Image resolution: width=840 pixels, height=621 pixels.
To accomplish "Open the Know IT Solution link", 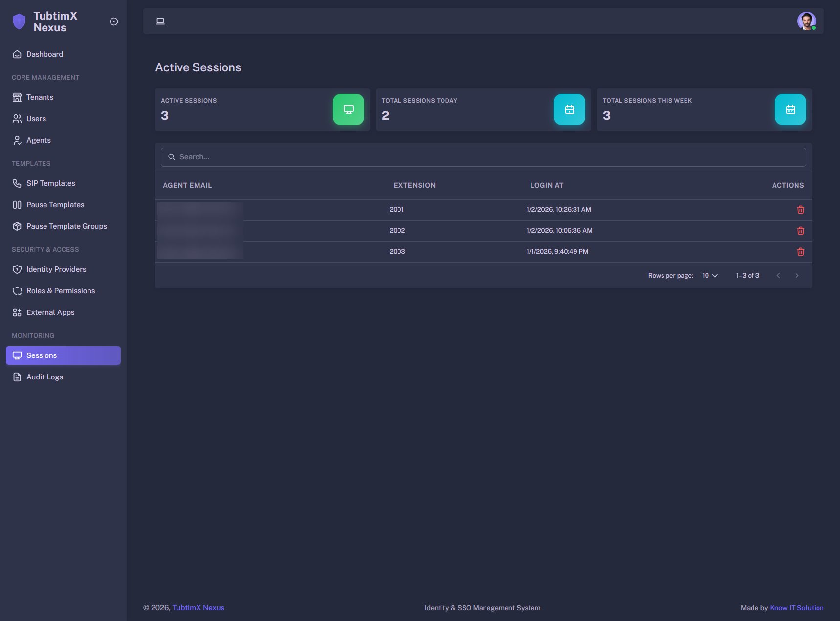I will (x=796, y=608).
